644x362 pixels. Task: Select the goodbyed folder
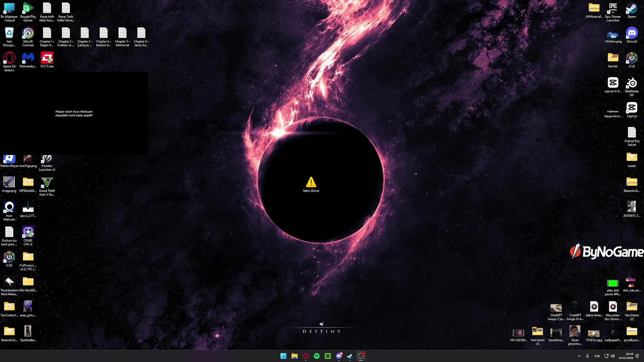pyautogui.click(x=632, y=332)
